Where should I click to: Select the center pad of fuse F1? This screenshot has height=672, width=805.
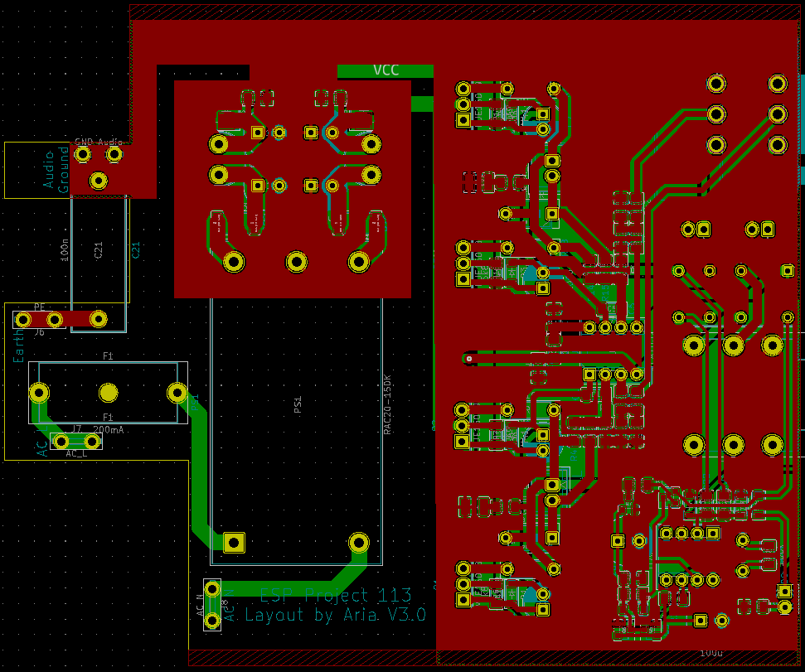pyautogui.click(x=109, y=393)
